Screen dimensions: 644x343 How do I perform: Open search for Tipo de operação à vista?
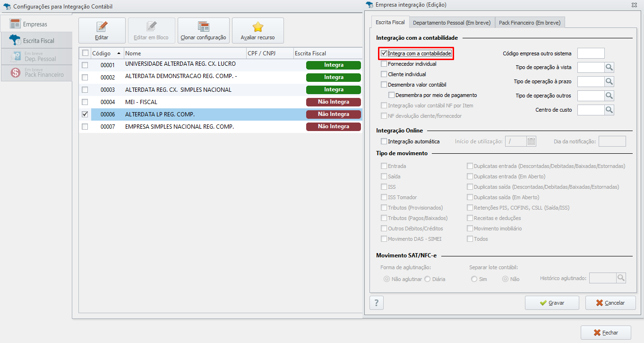coord(610,68)
